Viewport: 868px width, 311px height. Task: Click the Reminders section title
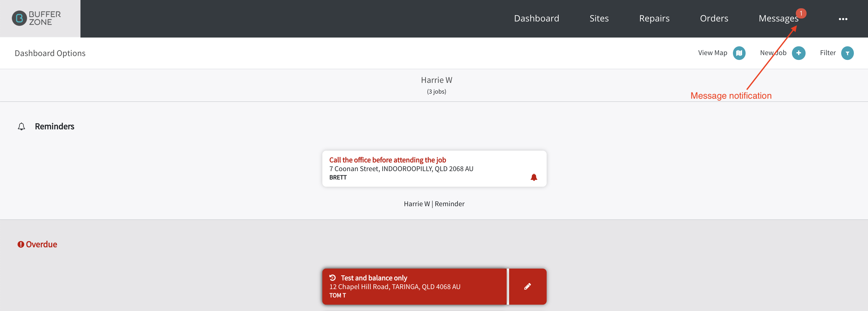click(54, 126)
